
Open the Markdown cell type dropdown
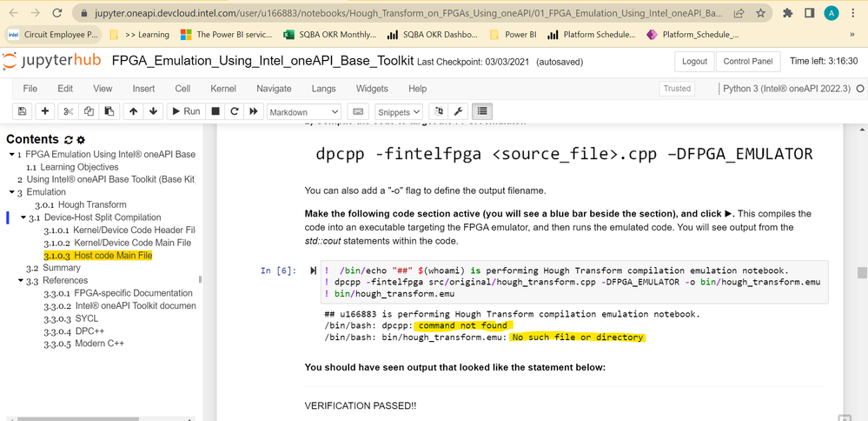point(303,111)
